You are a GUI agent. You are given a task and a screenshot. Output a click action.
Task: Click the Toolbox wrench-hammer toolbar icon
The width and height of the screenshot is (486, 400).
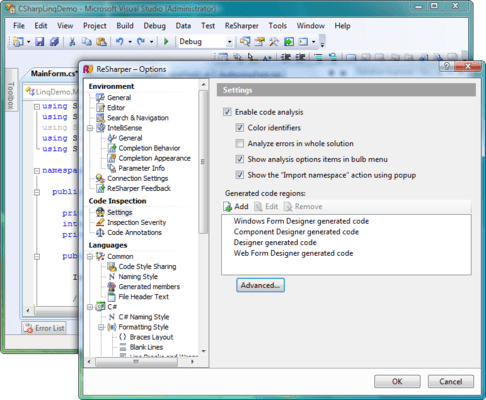[x=274, y=42]
